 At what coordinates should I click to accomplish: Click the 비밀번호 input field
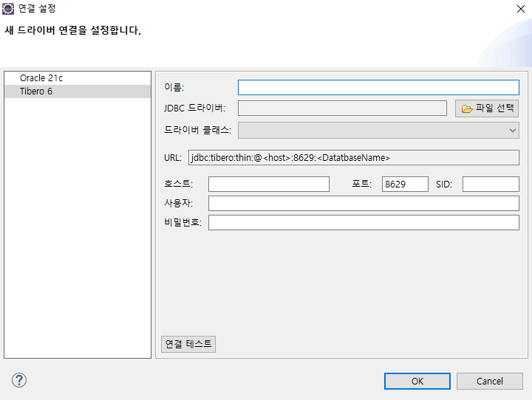pos(364,222)
